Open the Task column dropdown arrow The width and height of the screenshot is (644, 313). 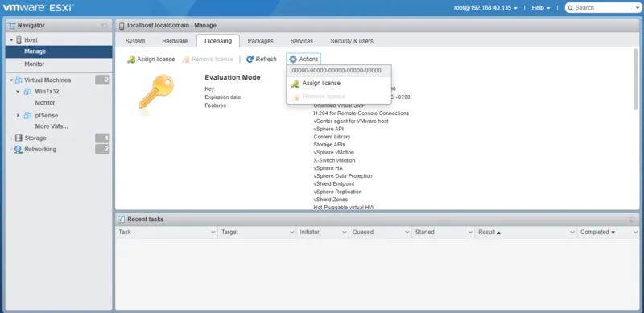point(213,232)
